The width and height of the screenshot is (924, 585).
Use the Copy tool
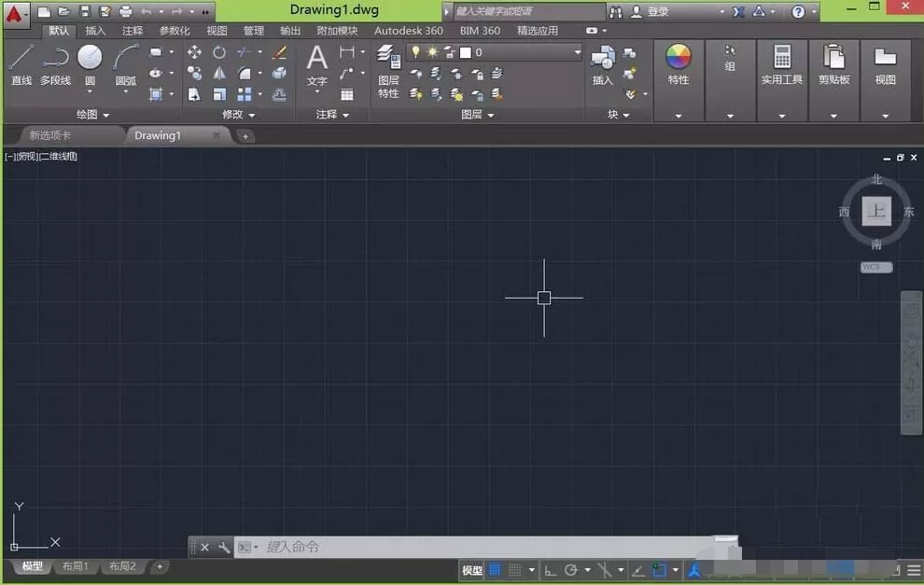click(194, 73)
